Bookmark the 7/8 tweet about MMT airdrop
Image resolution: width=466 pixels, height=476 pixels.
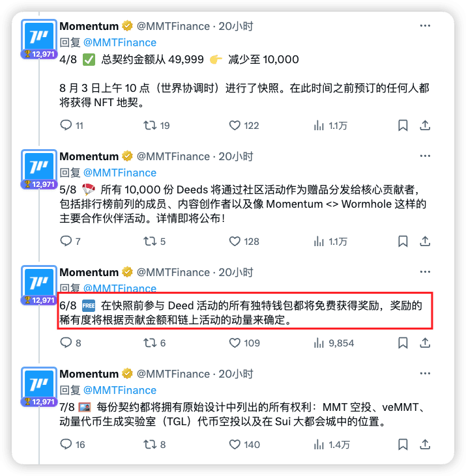[x=403, y=445]
